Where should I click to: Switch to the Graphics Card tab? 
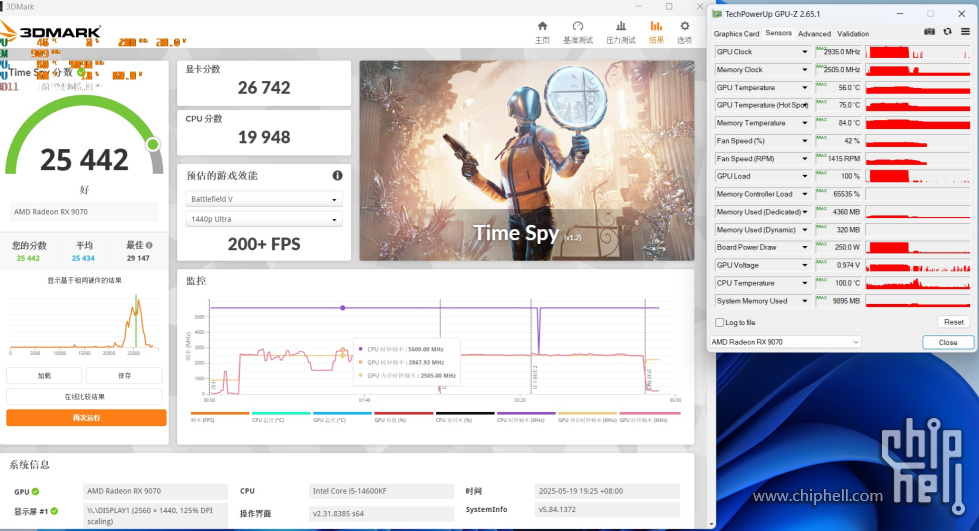point(736,34)
